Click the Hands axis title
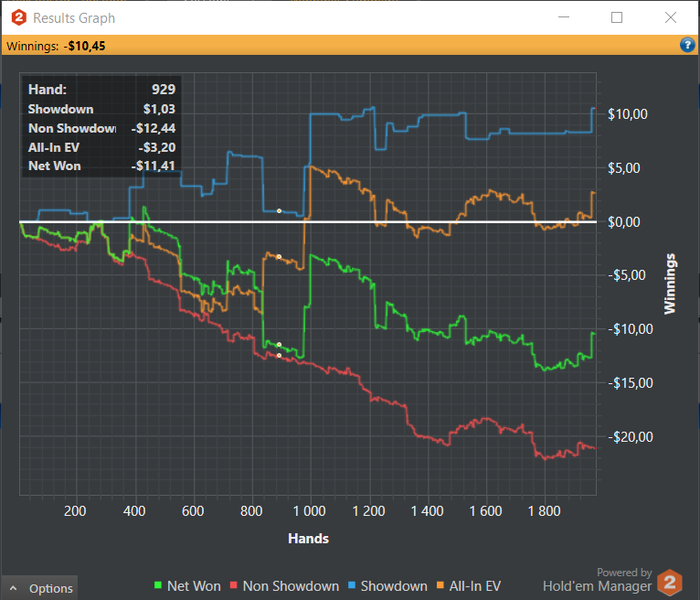 308,538
